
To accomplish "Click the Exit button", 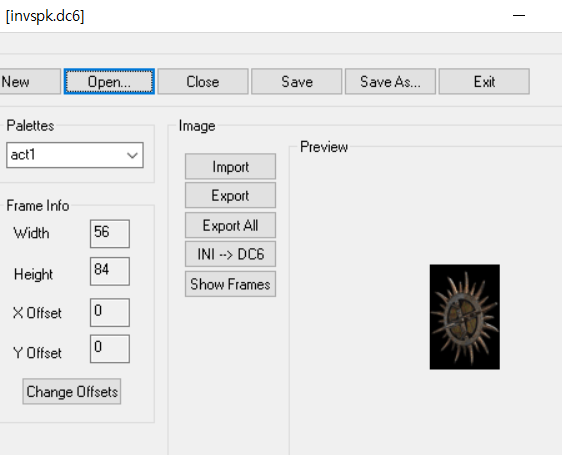I will point(484,81).
